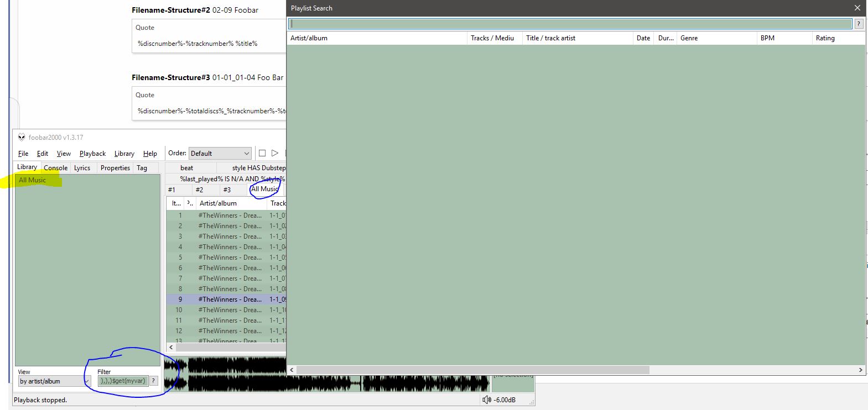
Task: Select playlist row 10 #TheWinners
Action: pos(226,310)
